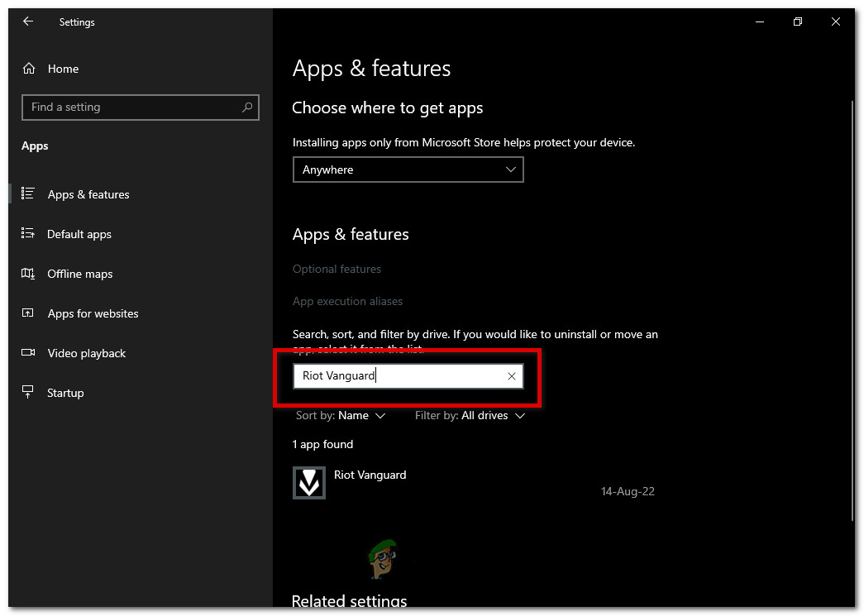Open the Anywhere app source dropdown

(408, 169)
